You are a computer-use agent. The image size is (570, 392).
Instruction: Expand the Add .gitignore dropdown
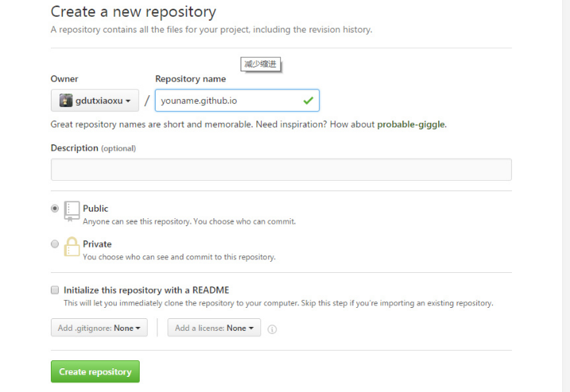(x=99, y=328)
